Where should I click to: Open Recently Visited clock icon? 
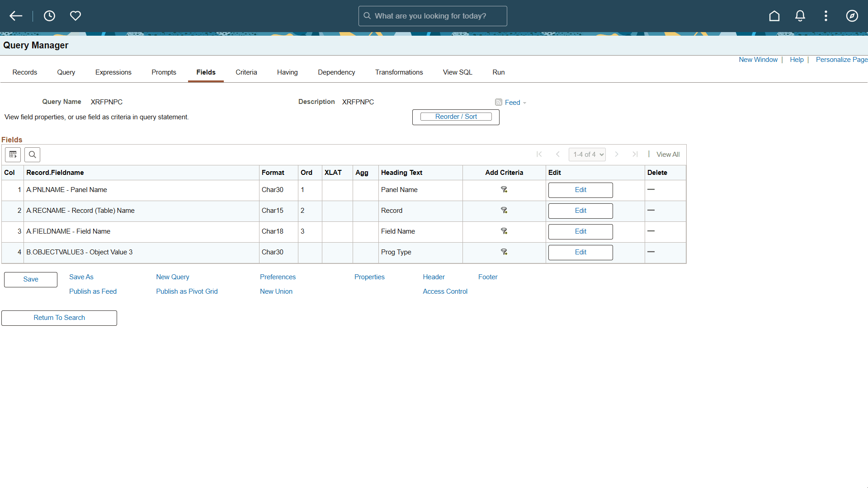[49, 16]
